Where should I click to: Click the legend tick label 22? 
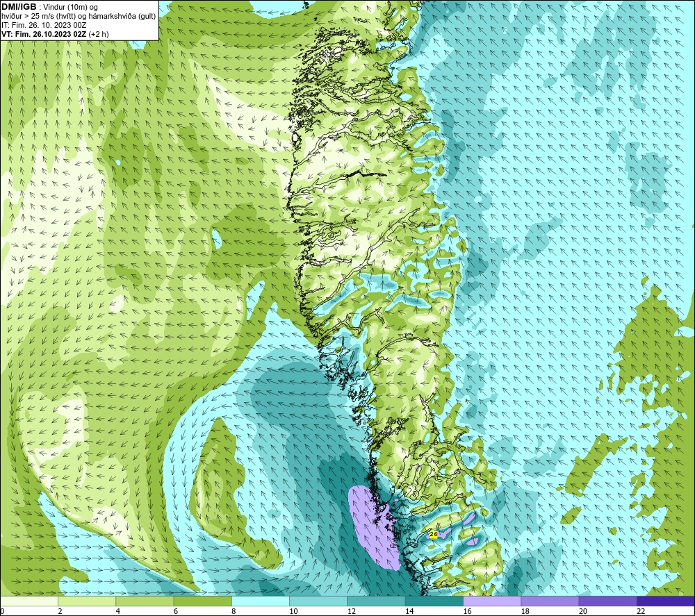(x=641, y=611)
